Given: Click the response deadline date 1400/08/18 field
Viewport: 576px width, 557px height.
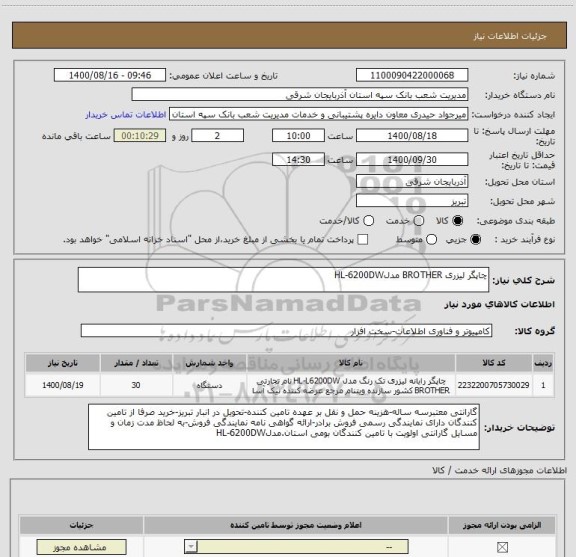Looking at the screenshot, I should [412, 136].
